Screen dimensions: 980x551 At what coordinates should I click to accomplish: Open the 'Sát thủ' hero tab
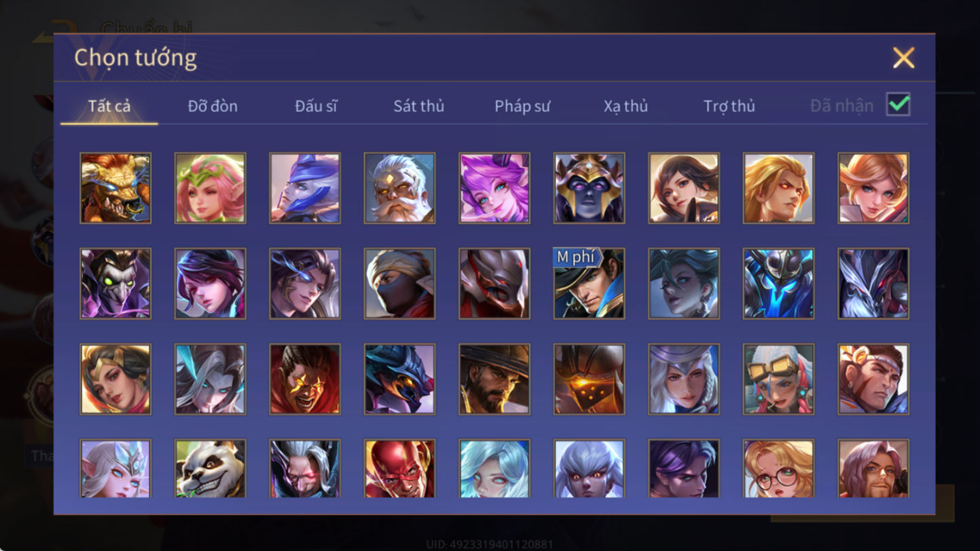point(419,107)
